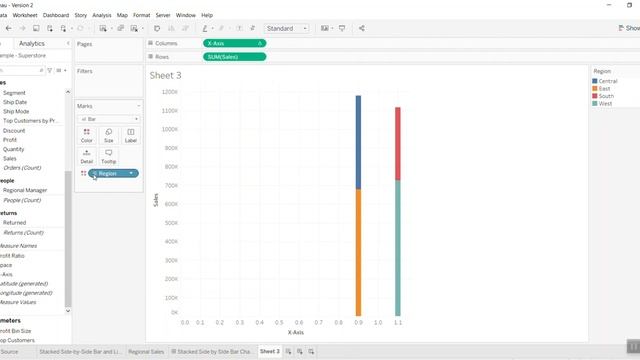Viewport: 640px width, 360px height.
Task: Open the Detail card in Marks
Action: 87,157
